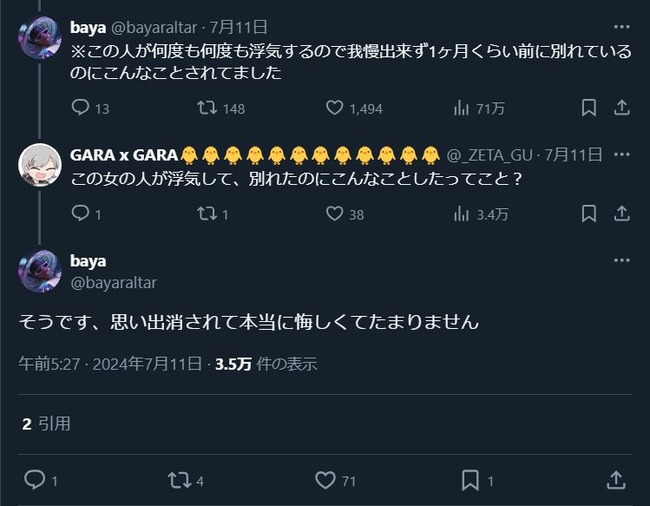Share baya's first tweet
This screenshot has height=506, width=650.
pos(621,108)
